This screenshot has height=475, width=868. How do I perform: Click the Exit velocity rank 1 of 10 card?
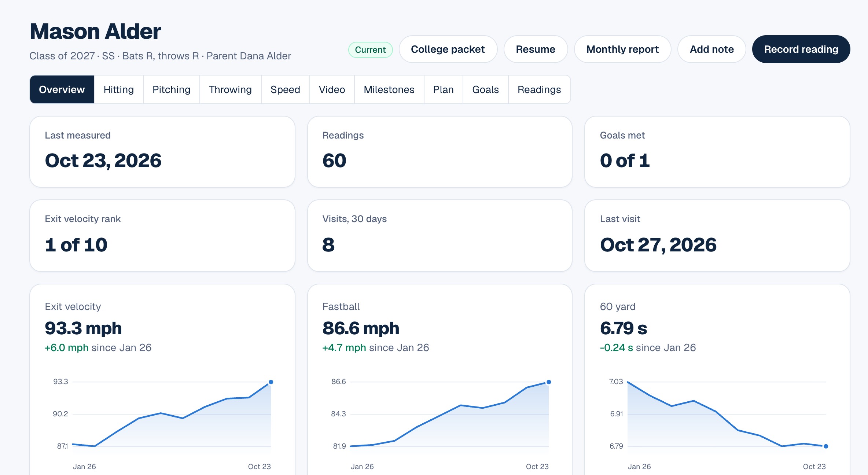pyautogui.click(x=162, y=236)
